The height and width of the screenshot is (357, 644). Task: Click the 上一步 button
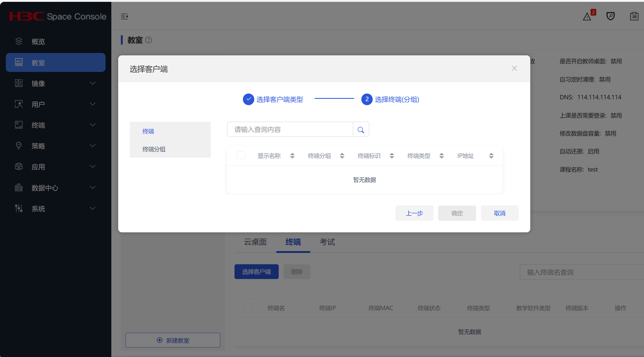(414, 213)
